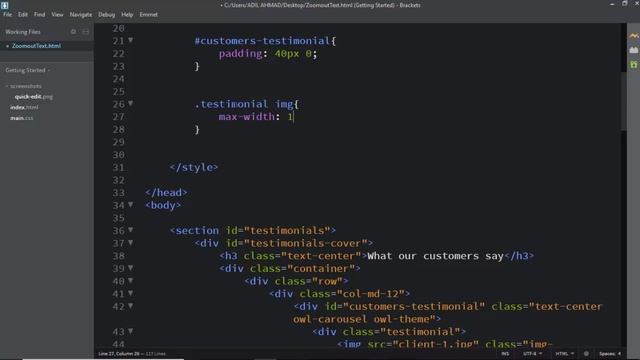640x360 pixels.
Task: Click the Live Preview lightning icon
Action: (x=633, y=36)
